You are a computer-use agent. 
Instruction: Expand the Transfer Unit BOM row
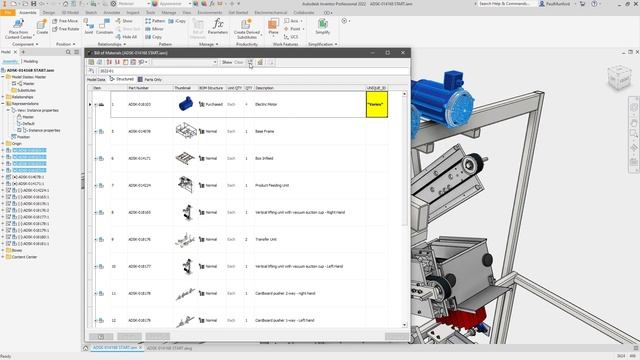pos(96,240)
